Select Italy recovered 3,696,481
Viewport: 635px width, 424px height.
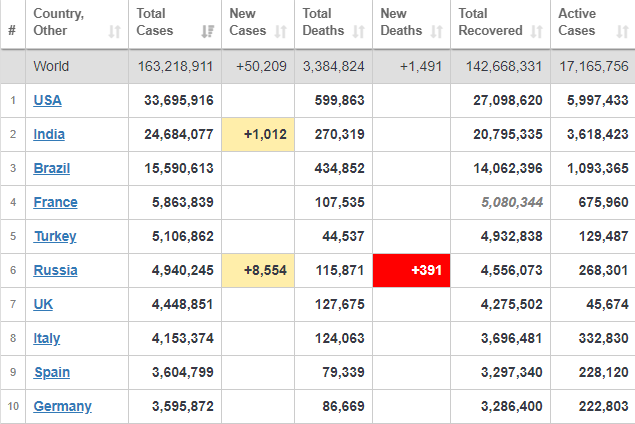511,338
